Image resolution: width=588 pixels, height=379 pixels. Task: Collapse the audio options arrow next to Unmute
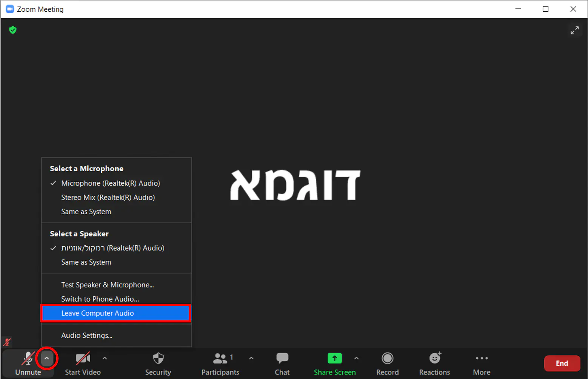pos(47,358)
